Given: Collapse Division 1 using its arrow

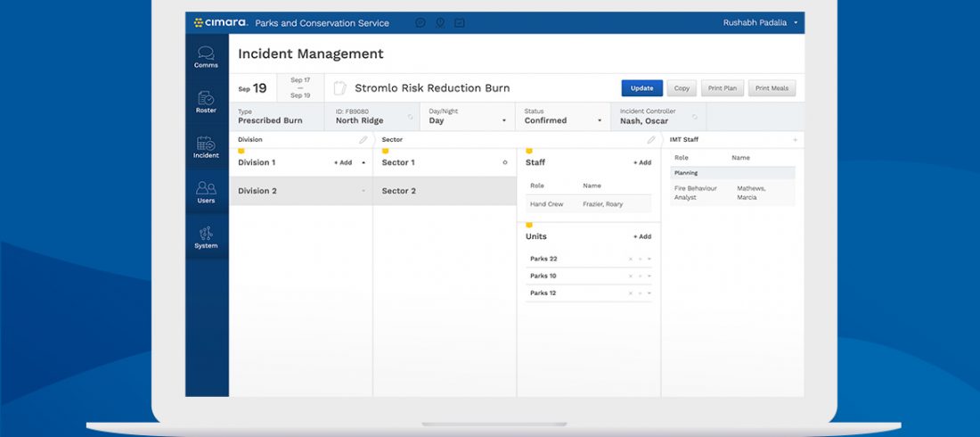Looking at the screenshot, I should pyautogui.click(x=363, y=163).
